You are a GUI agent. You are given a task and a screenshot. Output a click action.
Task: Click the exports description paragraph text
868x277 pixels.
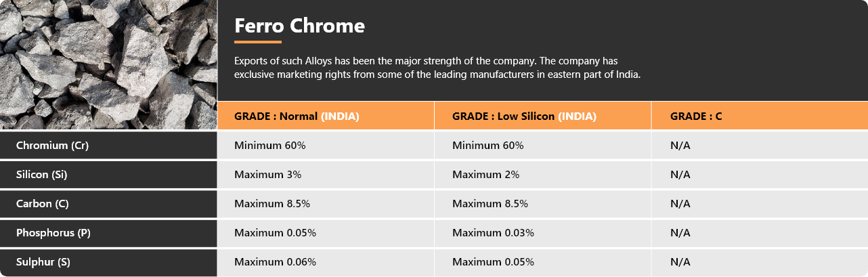(x=437, y=68)
